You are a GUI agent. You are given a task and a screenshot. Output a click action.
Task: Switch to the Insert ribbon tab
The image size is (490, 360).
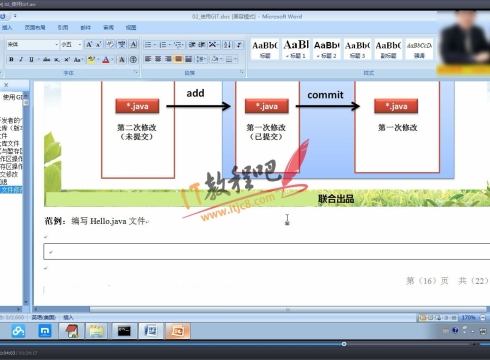7,28
